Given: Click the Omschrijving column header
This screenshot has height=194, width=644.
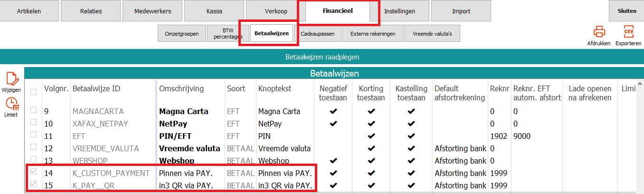Looking at the screenshot, I should [181, 89].
